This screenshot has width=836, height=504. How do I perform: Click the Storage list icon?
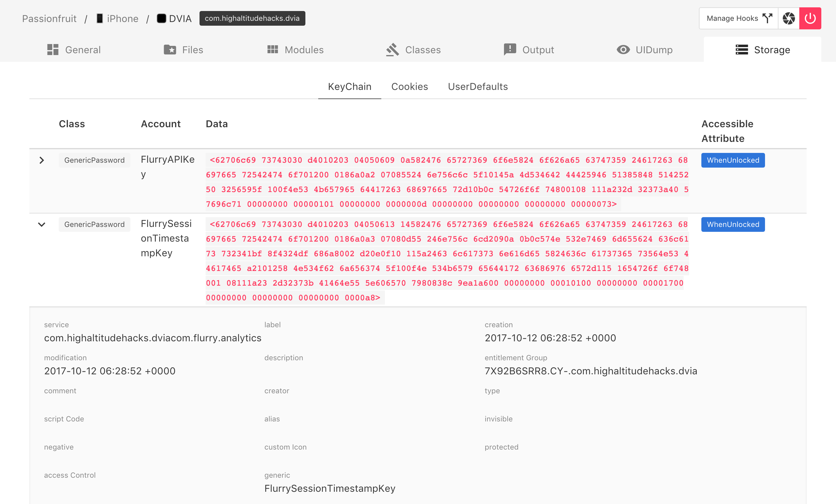click(x=742, y=50)
